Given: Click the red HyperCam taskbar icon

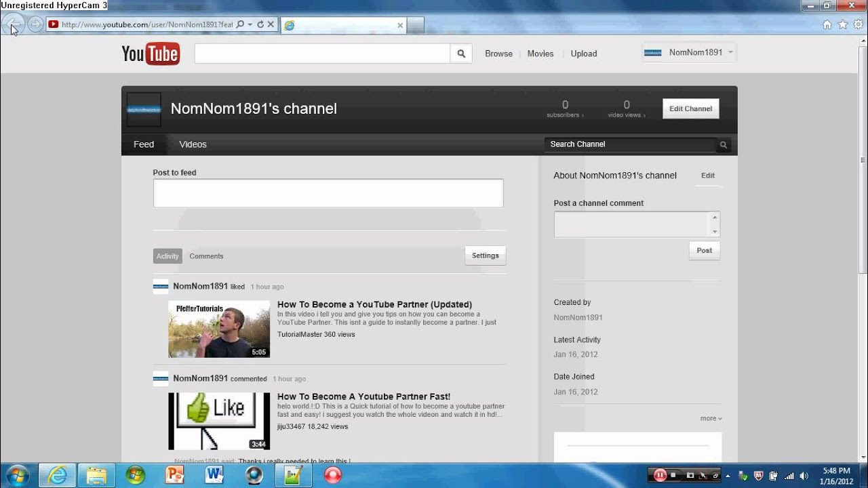Looking at the screenshot, I should (332, 475).
